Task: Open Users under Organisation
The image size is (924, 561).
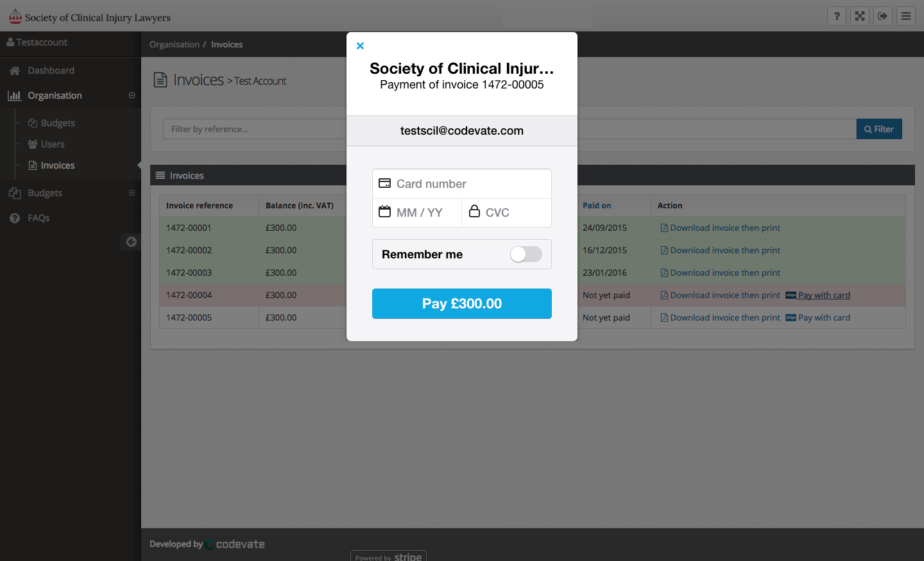Action: 53,144
